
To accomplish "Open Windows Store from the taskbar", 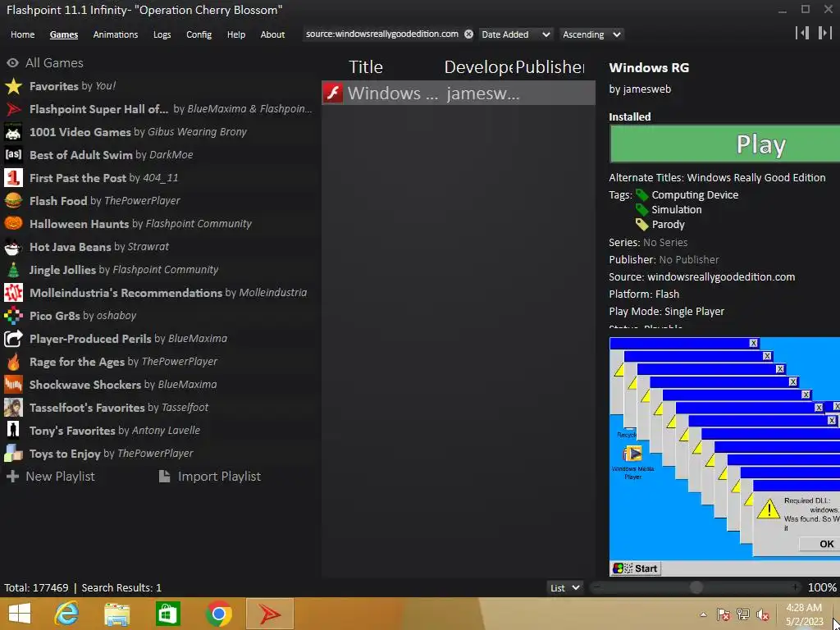I will tap(167, 614).
